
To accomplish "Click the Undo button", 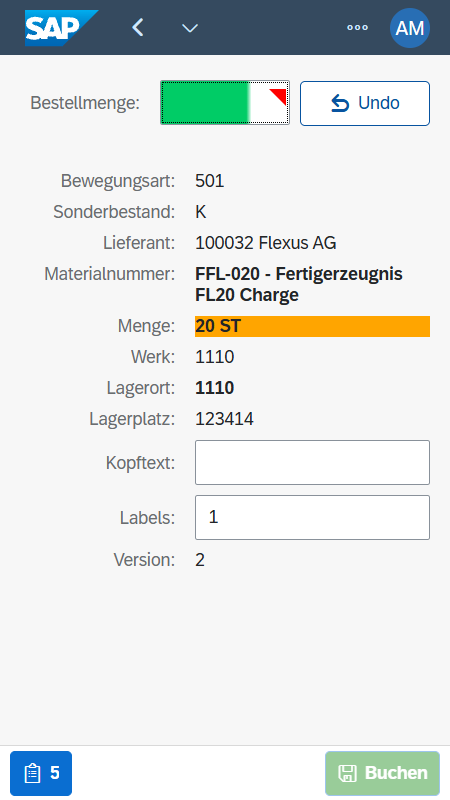I will (x=365, y=103).
